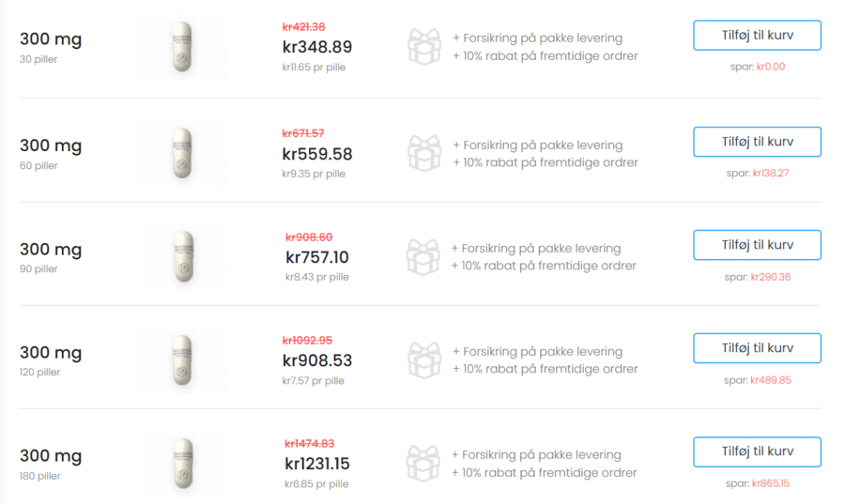Add 60 piller pack to cart
Viewport: 845px width, 504px height.
[x=757, y=142]
